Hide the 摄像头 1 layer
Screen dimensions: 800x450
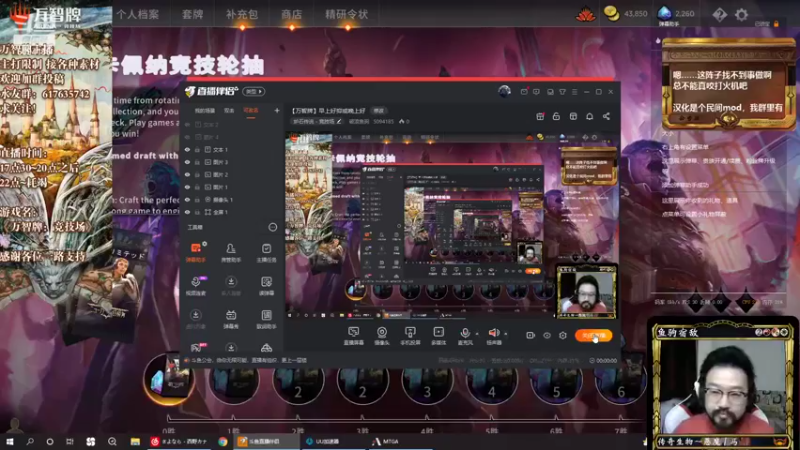187,199
